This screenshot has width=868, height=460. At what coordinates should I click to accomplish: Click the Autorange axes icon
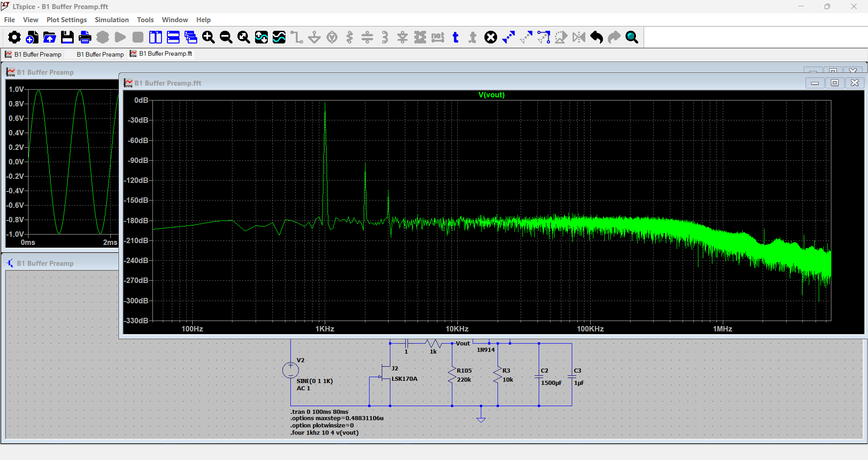pos(261,37)
